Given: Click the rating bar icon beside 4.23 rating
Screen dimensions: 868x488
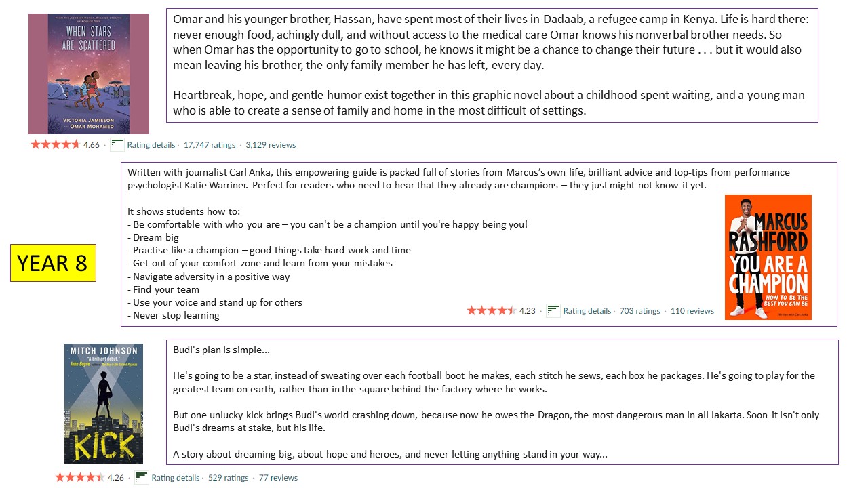Looking at the screenshot, I should click(553, 310).
